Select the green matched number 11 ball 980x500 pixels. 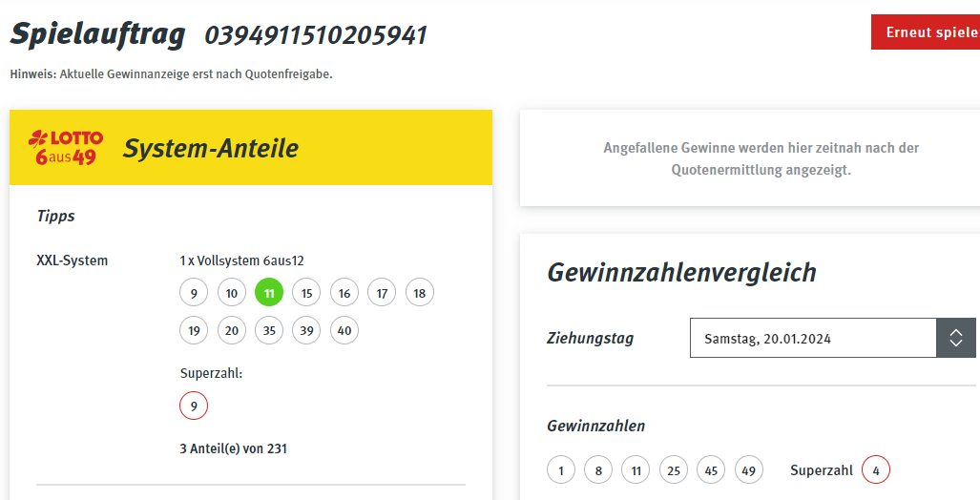click(x=269, y=293)
